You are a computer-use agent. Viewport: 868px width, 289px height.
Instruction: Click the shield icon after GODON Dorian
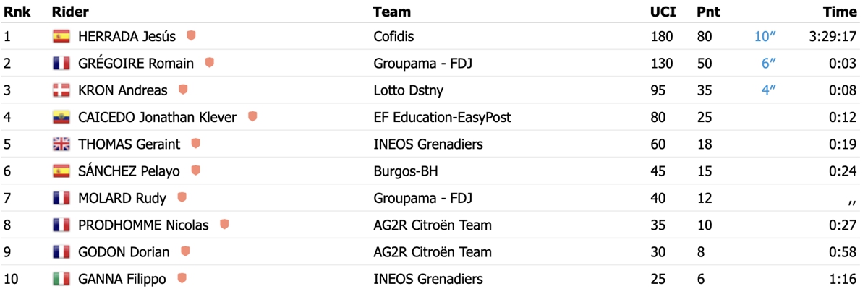tap(185, 251)
